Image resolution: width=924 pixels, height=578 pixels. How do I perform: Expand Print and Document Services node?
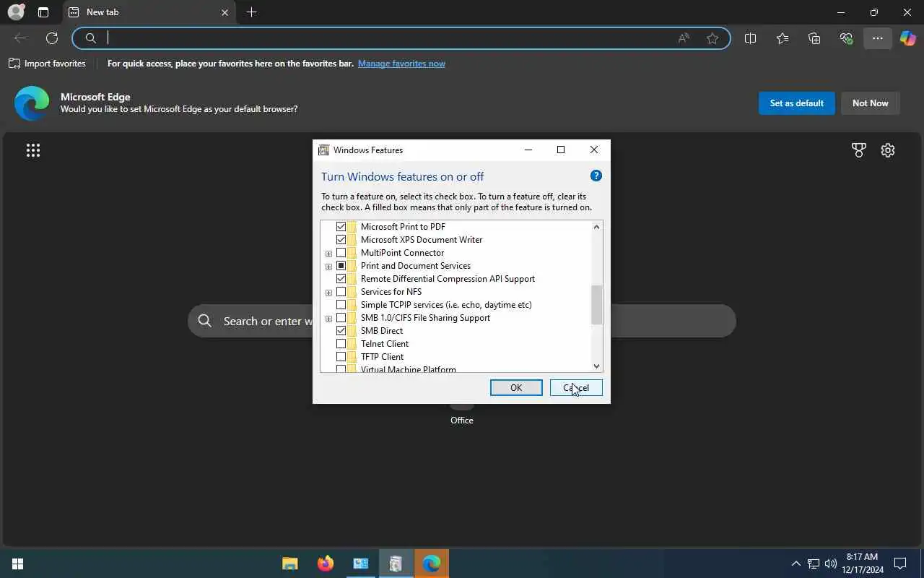coord(328,267)
